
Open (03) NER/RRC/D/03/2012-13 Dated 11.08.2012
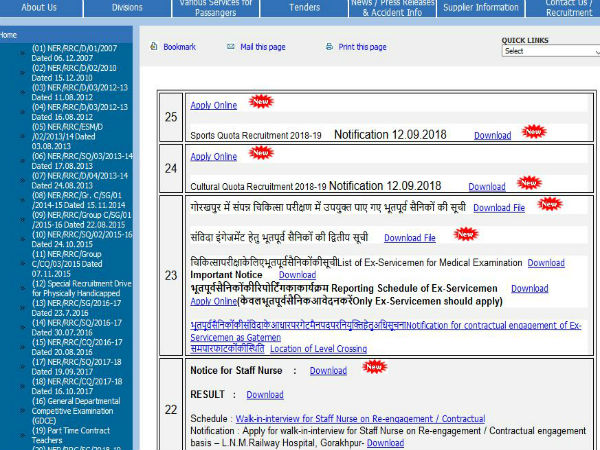pyautogui.click(x=80, y=92)
